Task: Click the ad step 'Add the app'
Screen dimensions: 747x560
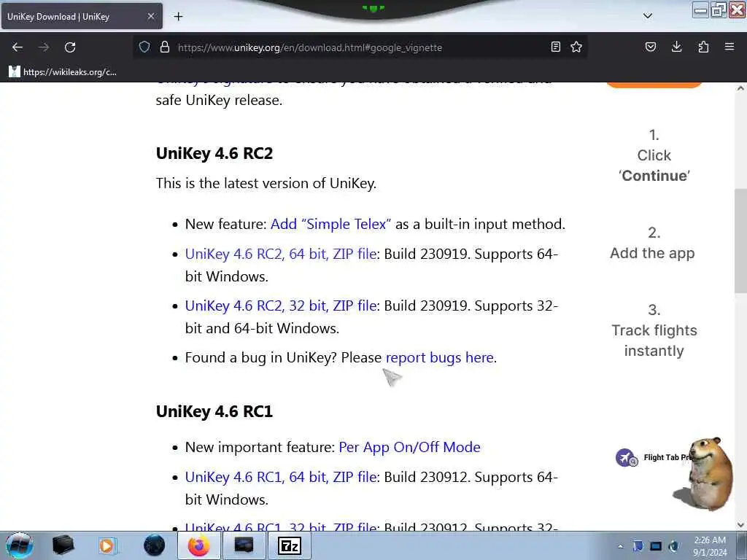Action: tap(653, 253)
